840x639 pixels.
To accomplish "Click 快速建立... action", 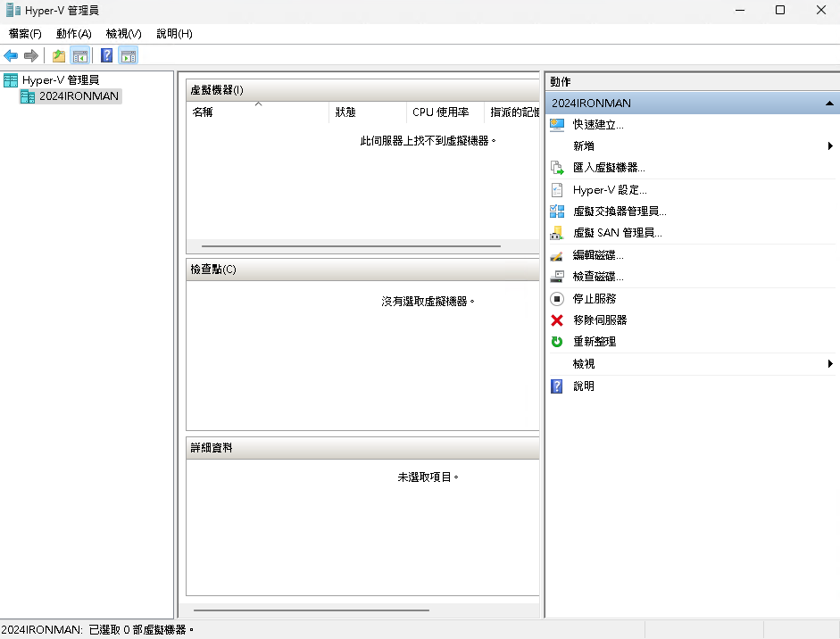I will 598,125.
